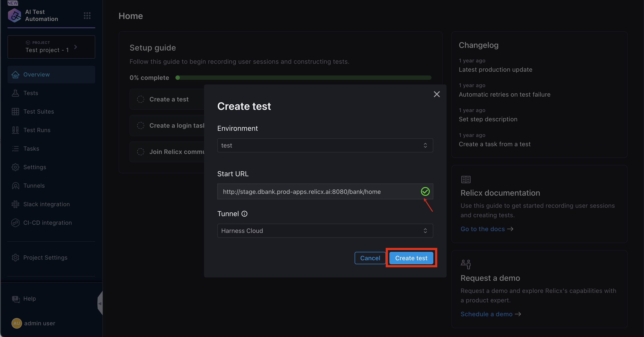Open Tunnels from sidebar

point(35,185)
